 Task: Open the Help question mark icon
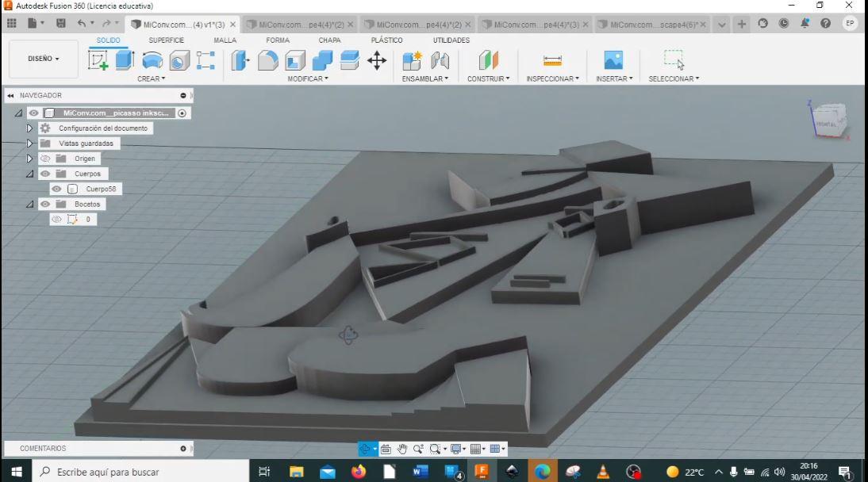825,23
